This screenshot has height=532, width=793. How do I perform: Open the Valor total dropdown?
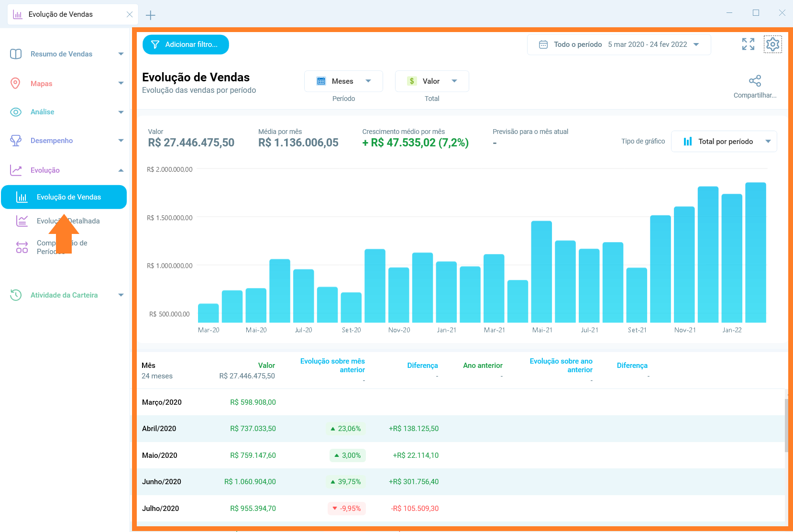coord(432,81)
